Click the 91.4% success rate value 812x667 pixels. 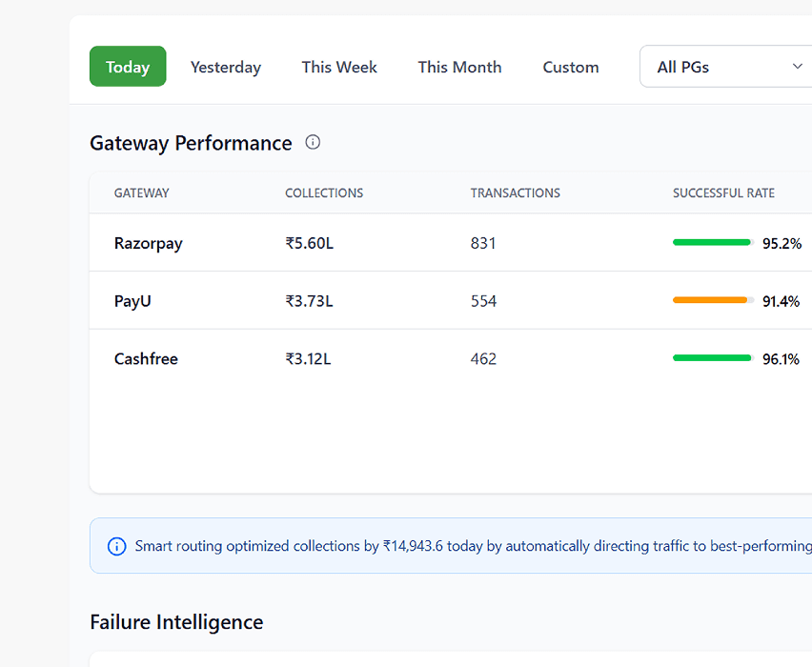click(x=781, y=301)
